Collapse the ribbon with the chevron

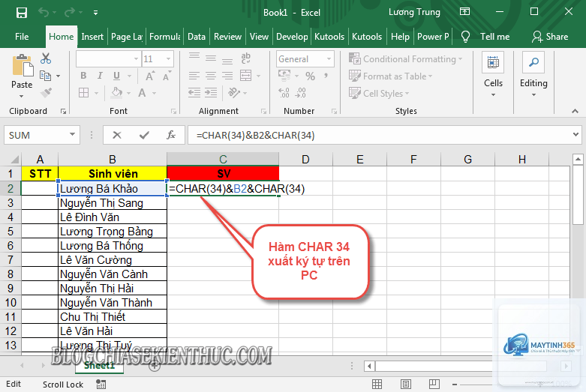[575, 111]
